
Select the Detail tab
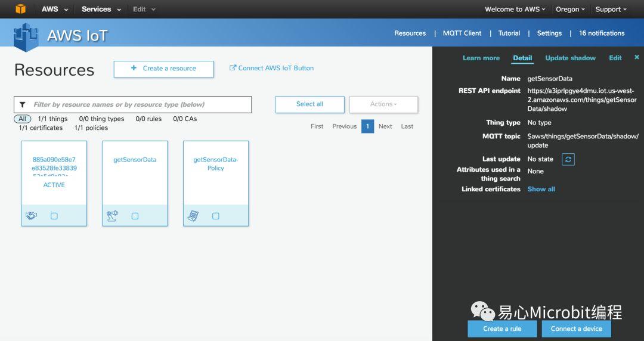point(522,58)
